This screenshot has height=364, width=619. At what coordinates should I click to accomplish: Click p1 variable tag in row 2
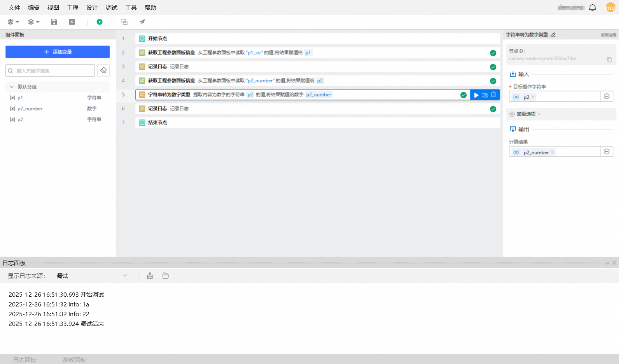(x=308, y=52)
